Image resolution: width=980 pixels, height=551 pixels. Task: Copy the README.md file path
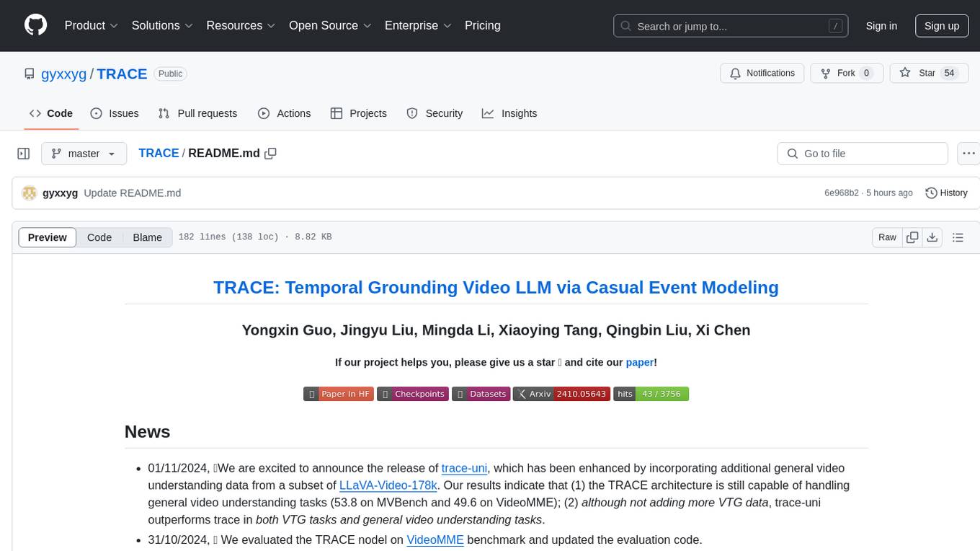click(271, 153)
